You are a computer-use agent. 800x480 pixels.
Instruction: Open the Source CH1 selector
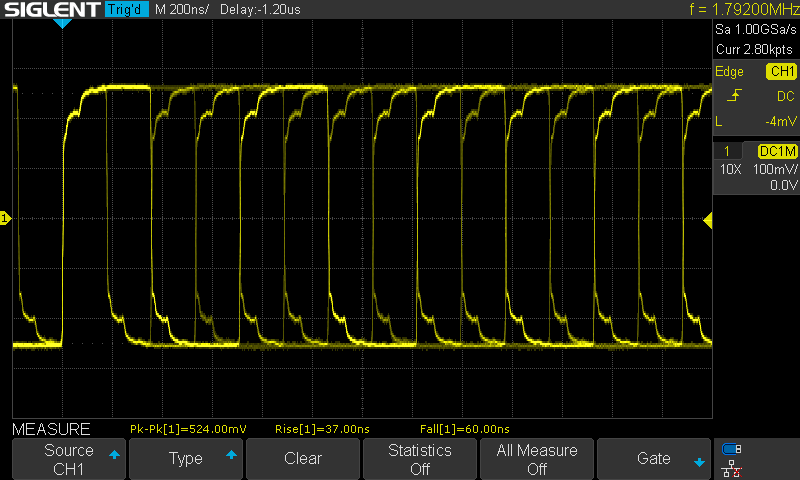(x=68, y=459)
